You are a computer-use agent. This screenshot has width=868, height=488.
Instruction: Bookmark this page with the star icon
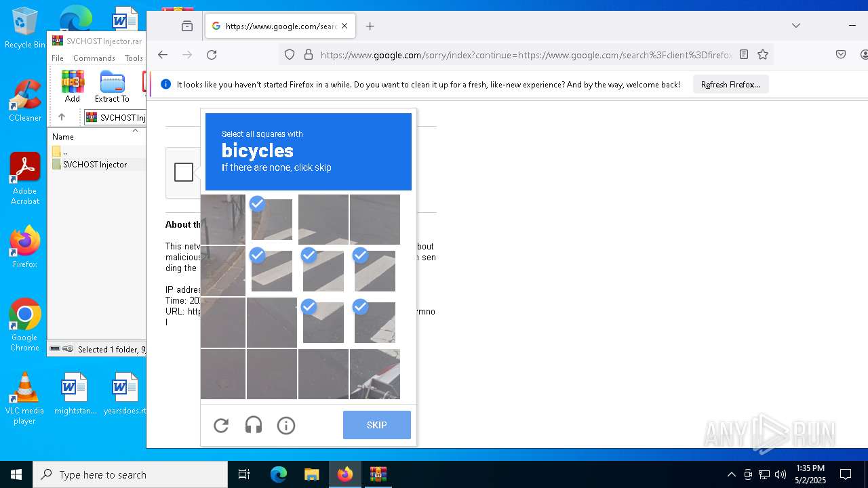pyautogui.click(x=763, y=55)
